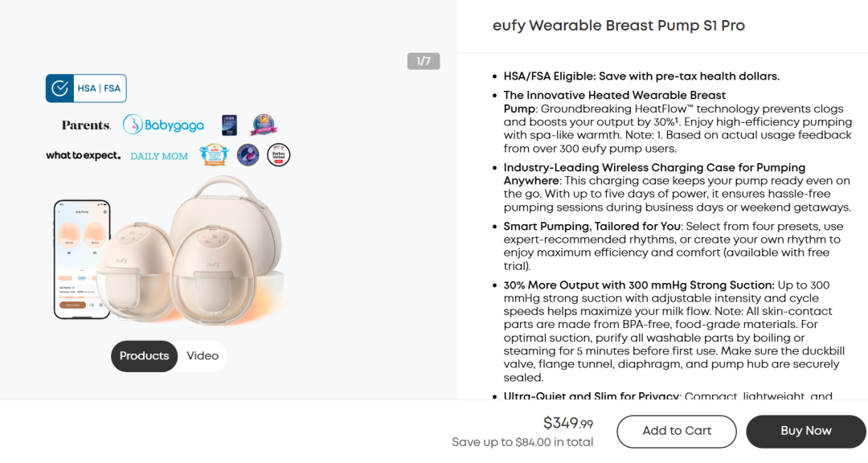Select the Products tab
This screenshot has width=868, height=463.
tap(144, 356)
